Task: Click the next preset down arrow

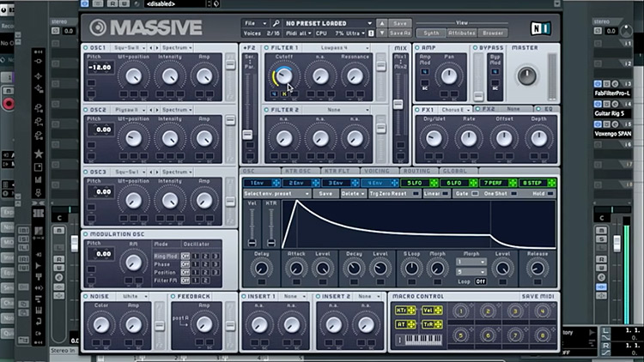Action: pyautogui.click(x=382, y=33)
